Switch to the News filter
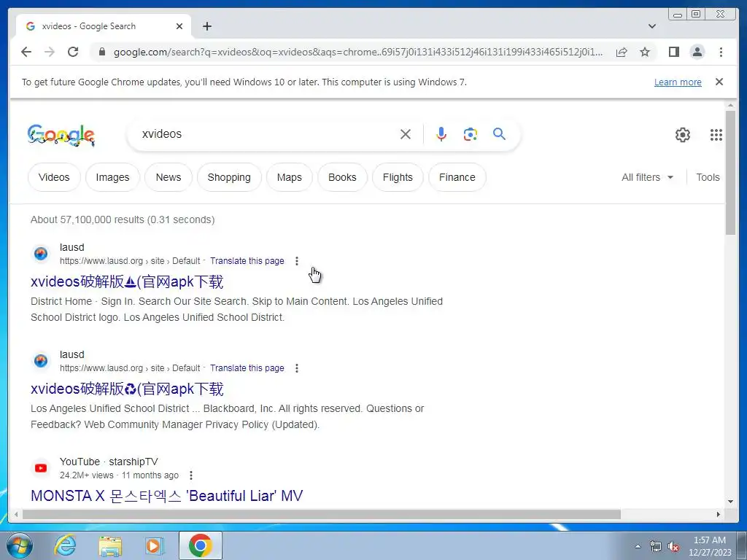Image resolution: width=747 pixels, height=560 pixels. point(169,177)
